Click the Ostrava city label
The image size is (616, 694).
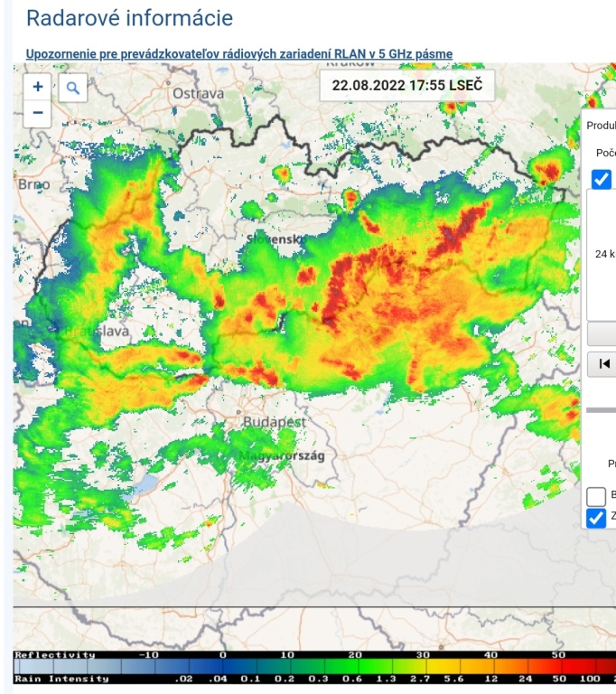pyautogui.click(x=198, y=93)
